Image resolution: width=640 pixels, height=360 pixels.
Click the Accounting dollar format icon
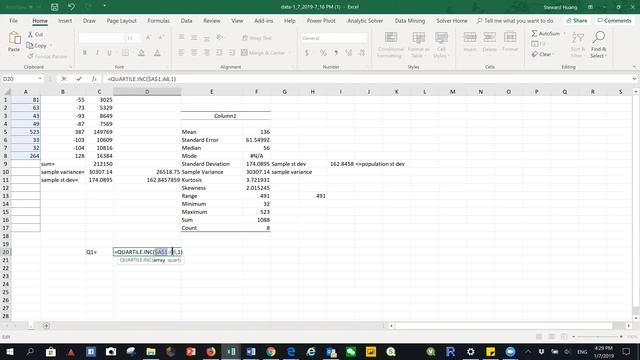point(307,53)
